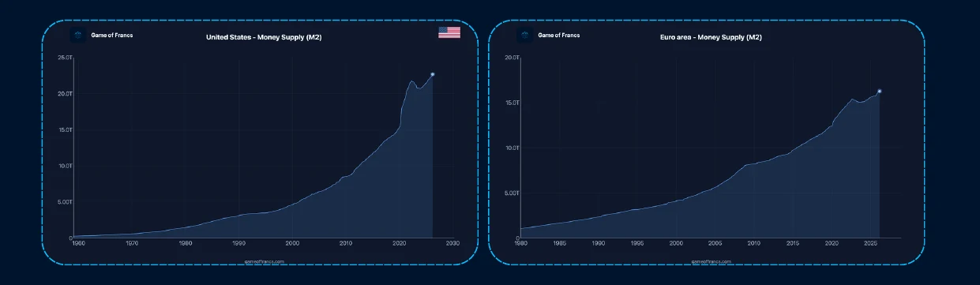Viewport: 980px width, 285px height.
Task: Click the 1995 year label on Euro chart
Action: pos(637,244)
